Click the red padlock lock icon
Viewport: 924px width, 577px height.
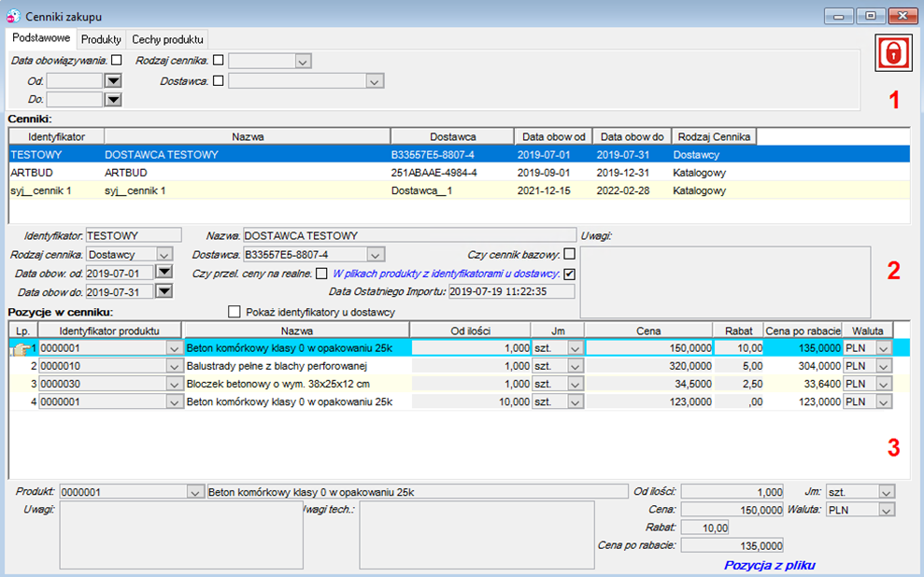click(x=893, y=53)
